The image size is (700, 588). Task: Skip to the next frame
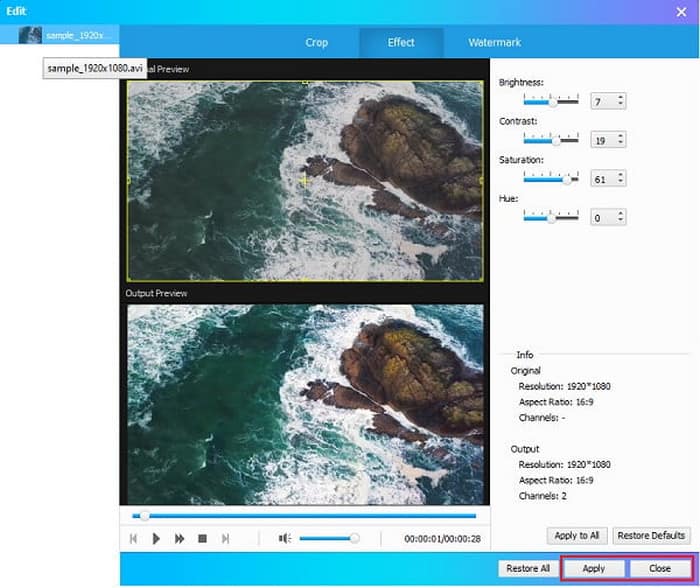click(x=225, y=538)
